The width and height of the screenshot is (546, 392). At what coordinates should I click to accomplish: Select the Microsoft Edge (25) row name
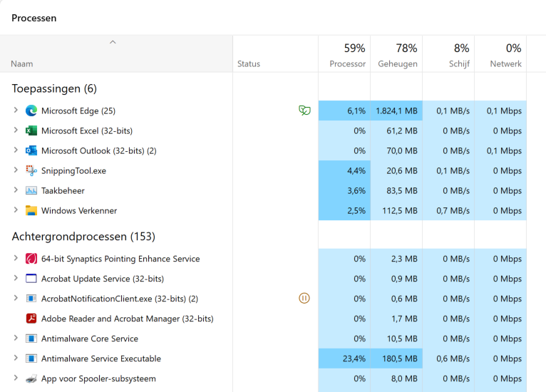[78, 110]
